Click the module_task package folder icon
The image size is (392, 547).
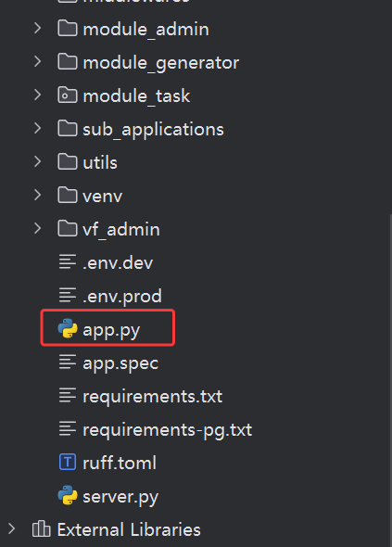(x=68, y=95)
